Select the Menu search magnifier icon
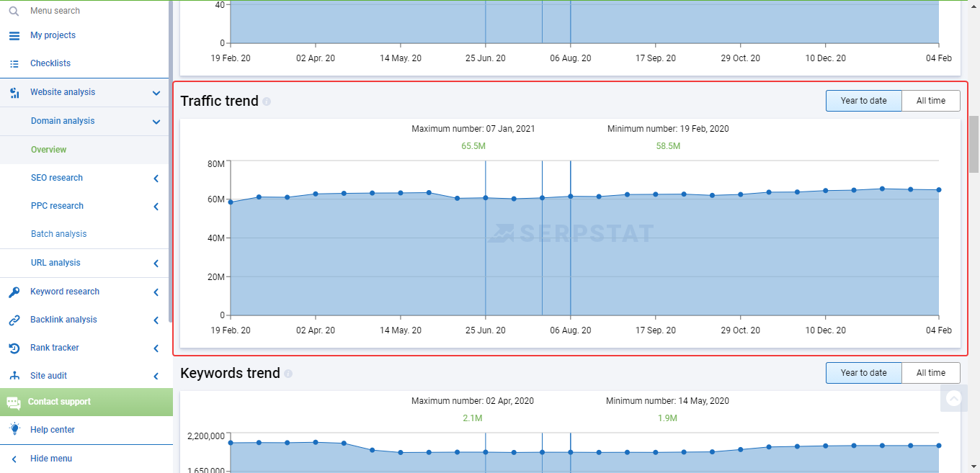This screenshot has height=473, width=980. (14, 11)
